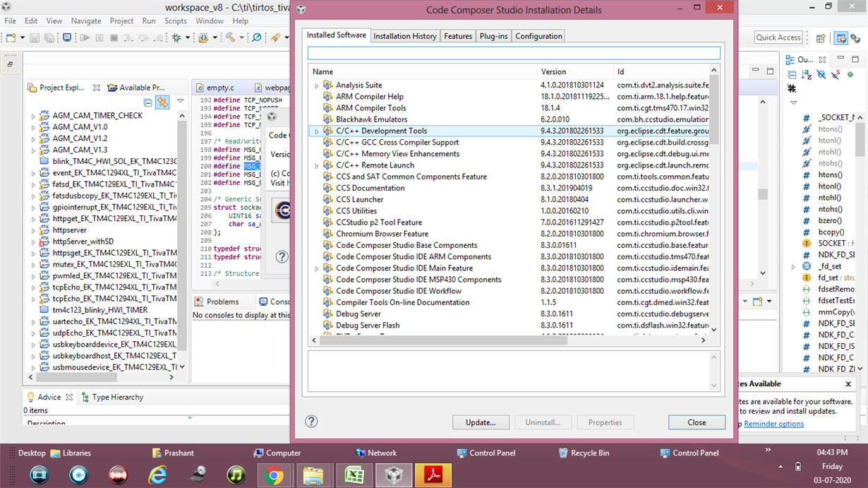Image resolution: width=868 pixels, height=488 pixels.
Task: Switch to CCS Edit perspective icon
Action: [x=840, y=38]
